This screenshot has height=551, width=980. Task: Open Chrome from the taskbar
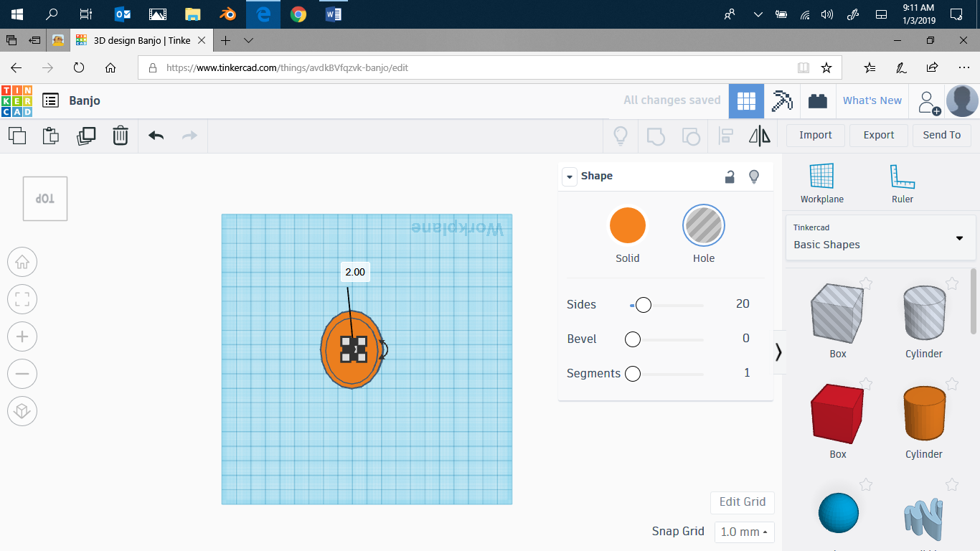298,14
